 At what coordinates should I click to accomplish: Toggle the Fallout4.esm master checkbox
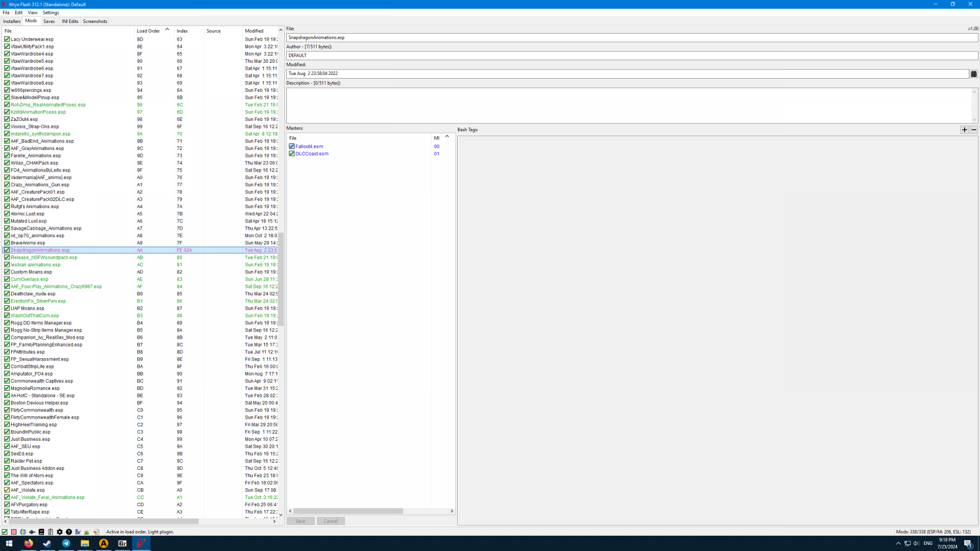click(292, 146)
